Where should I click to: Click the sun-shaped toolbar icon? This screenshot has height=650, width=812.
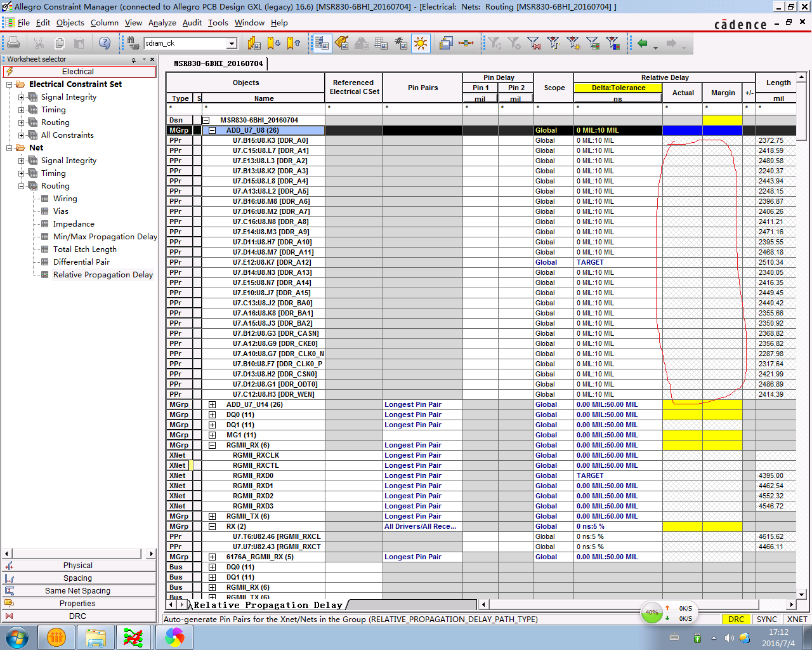coord(420,43)
